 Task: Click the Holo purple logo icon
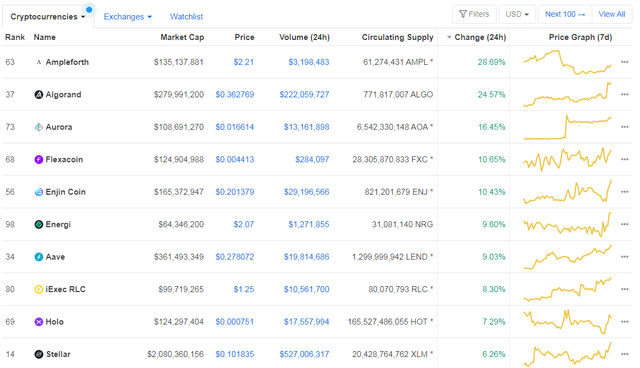click(x=39, y=322)
